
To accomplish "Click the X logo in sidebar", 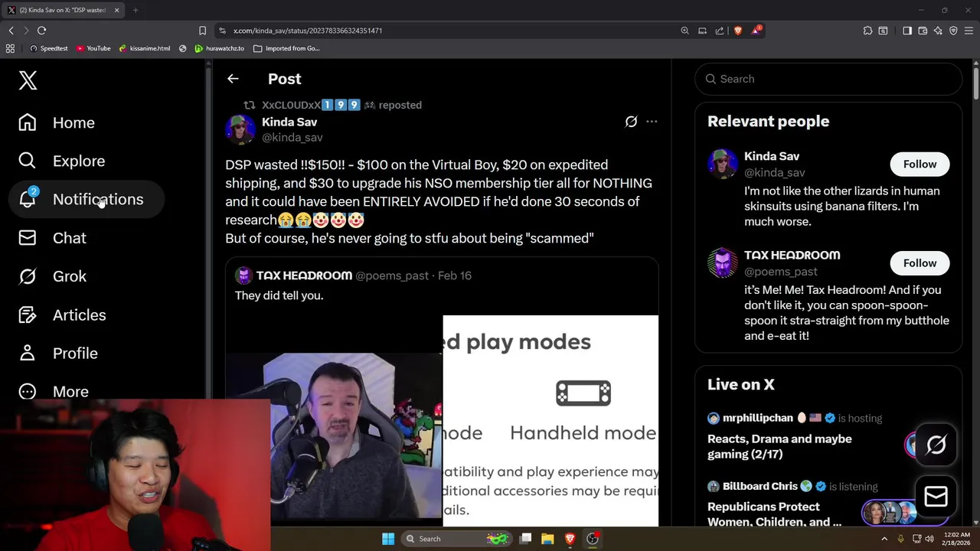I will pos(28,80).
